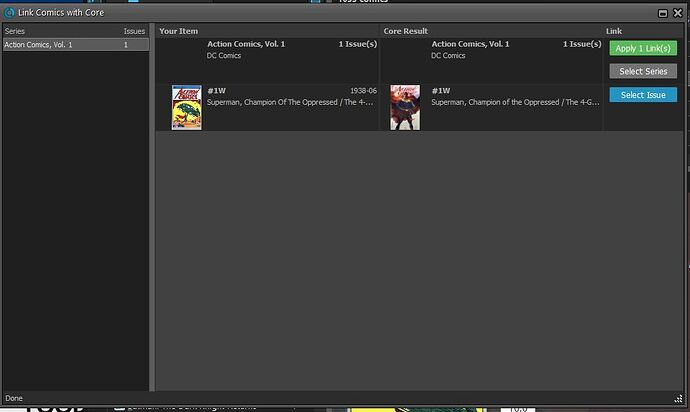The width and height of the screenshot is (690, 412).
Task: Click the Apply 1 Link(s) button
Action: [642, 48]
